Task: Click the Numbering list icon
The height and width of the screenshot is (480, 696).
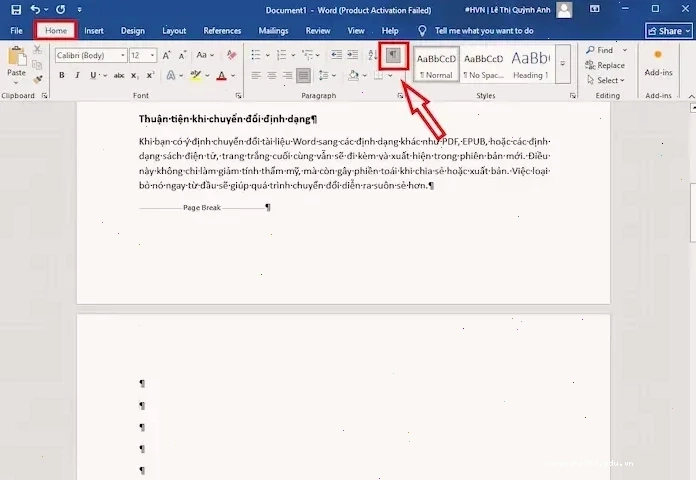Action: click(281, 55)
